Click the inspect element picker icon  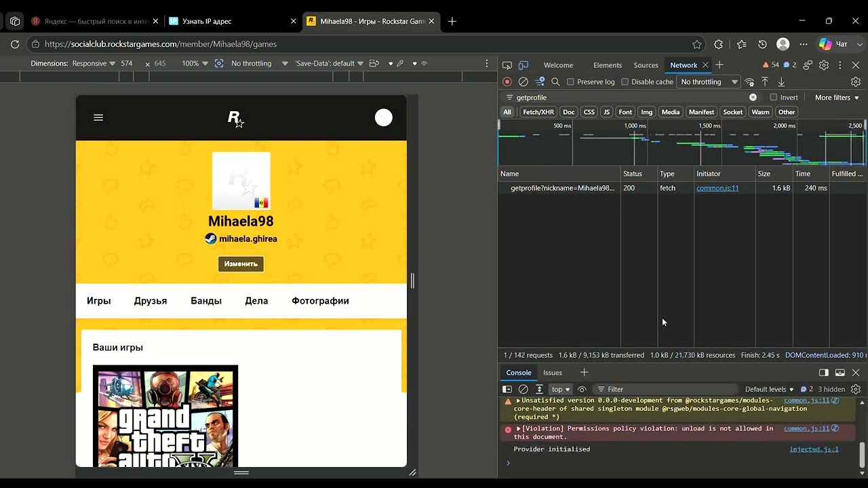[x=507, y=65]
